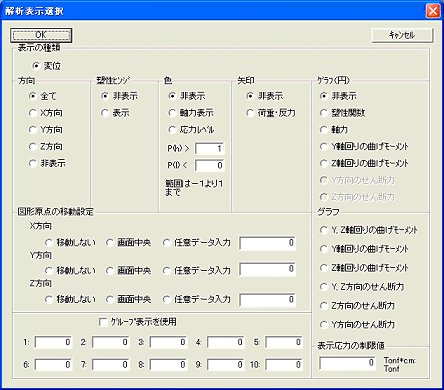Click the origin Z方向 data value field
Image resolution: width=444 pixels, height=390 pixels.
click(x=268, y=300)
